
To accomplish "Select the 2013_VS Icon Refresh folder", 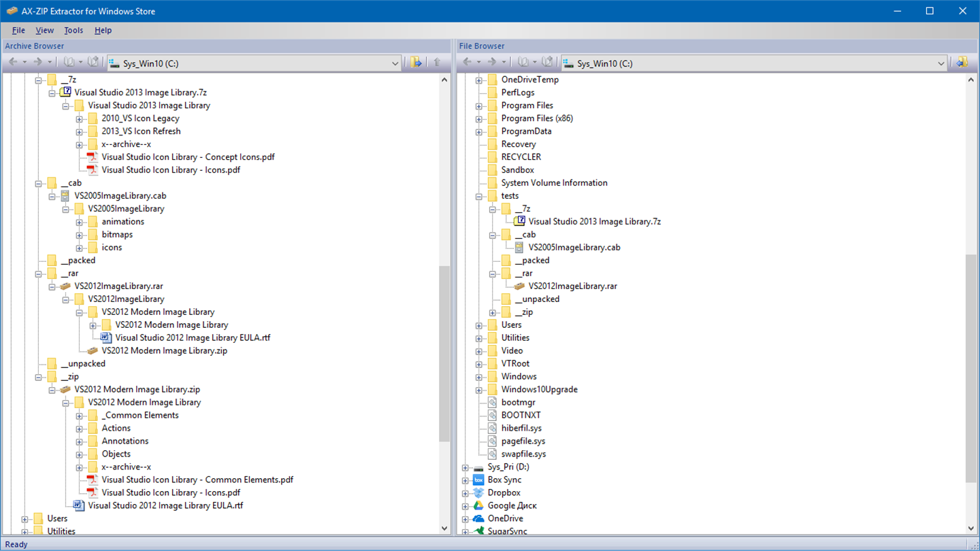I will tap(141, 131).
